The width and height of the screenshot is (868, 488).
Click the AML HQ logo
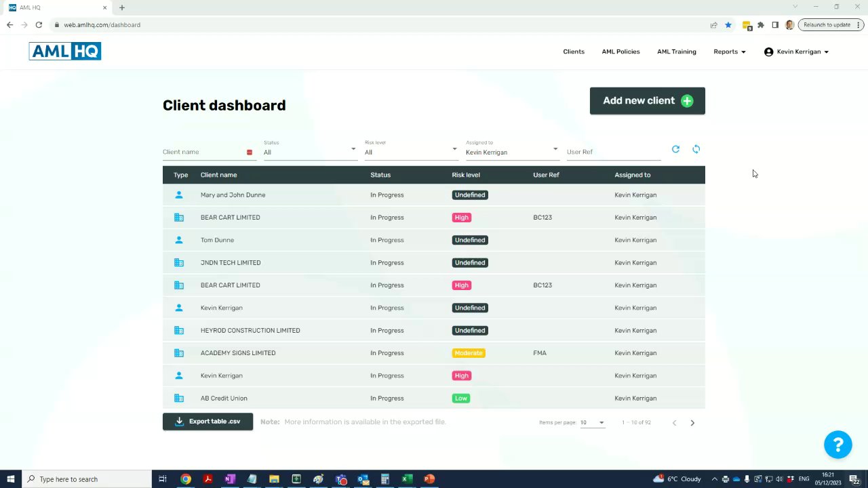(65, 52)
